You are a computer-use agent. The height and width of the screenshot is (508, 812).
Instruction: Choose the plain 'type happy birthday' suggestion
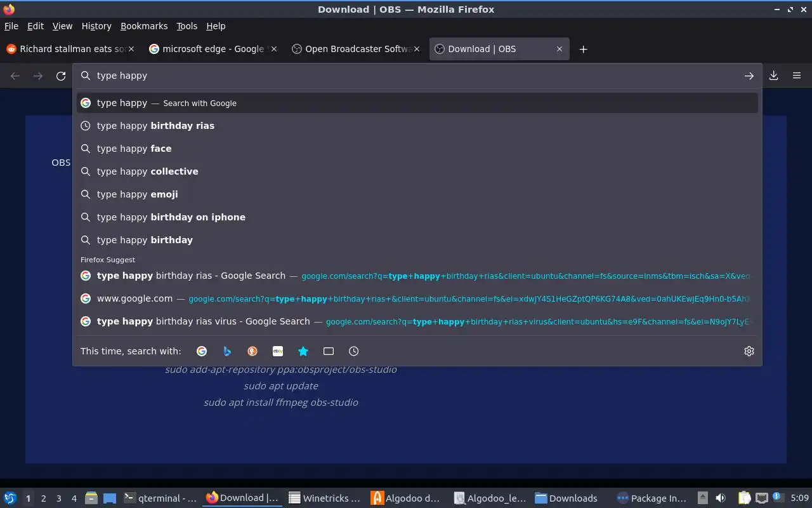click(417, 240)
